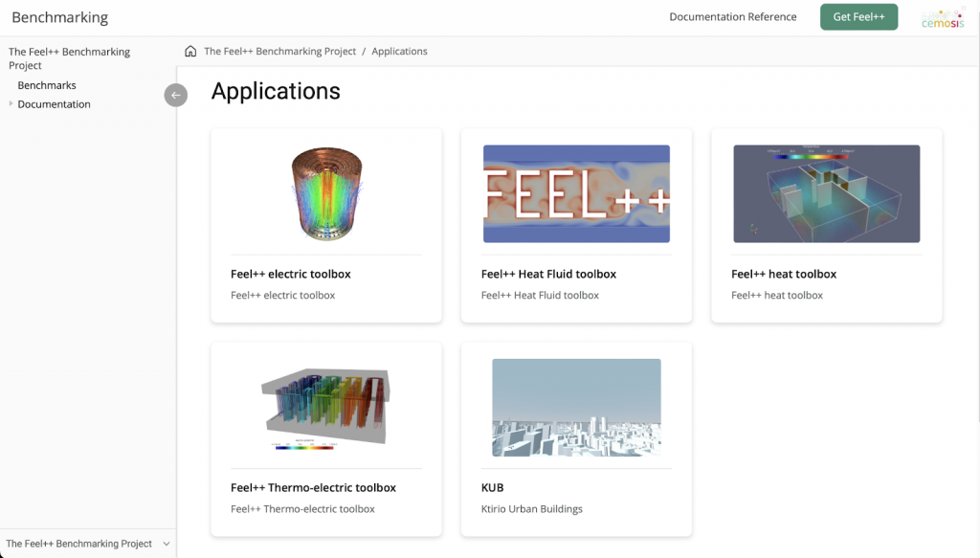Open the heat toolbox building thumbnail
980x558 pixels.
pyautogui.click(x=826, y=193)
